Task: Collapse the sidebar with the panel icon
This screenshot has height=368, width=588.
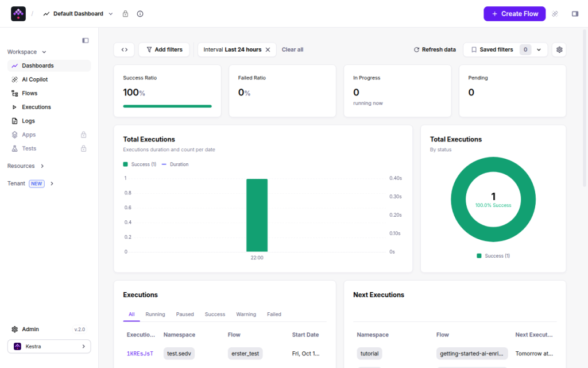Action: 86,41
